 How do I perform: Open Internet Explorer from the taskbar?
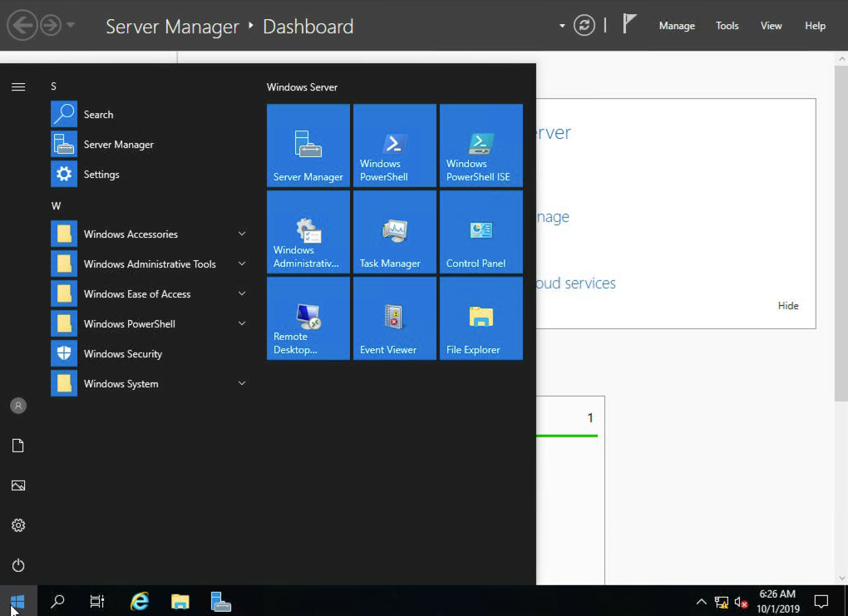pos(140,601)
